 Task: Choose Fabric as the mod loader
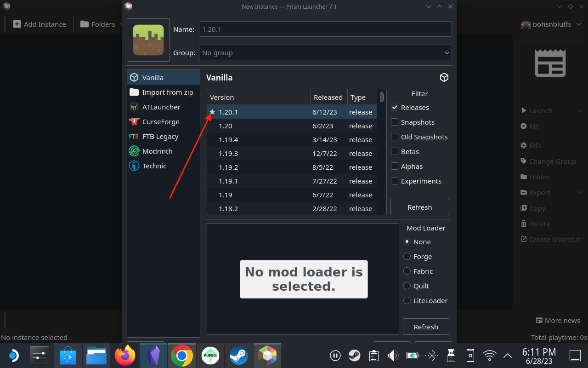click(x=407, y=271)
